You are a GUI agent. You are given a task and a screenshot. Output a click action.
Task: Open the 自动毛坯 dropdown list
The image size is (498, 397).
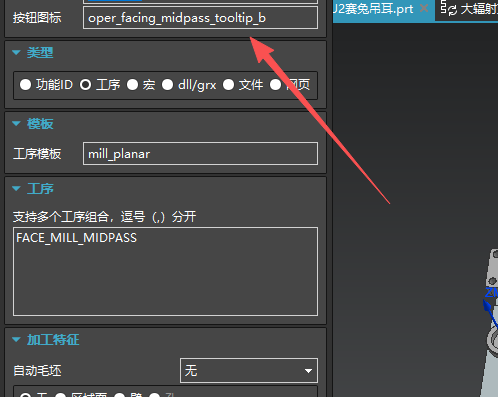click(249, 371)
